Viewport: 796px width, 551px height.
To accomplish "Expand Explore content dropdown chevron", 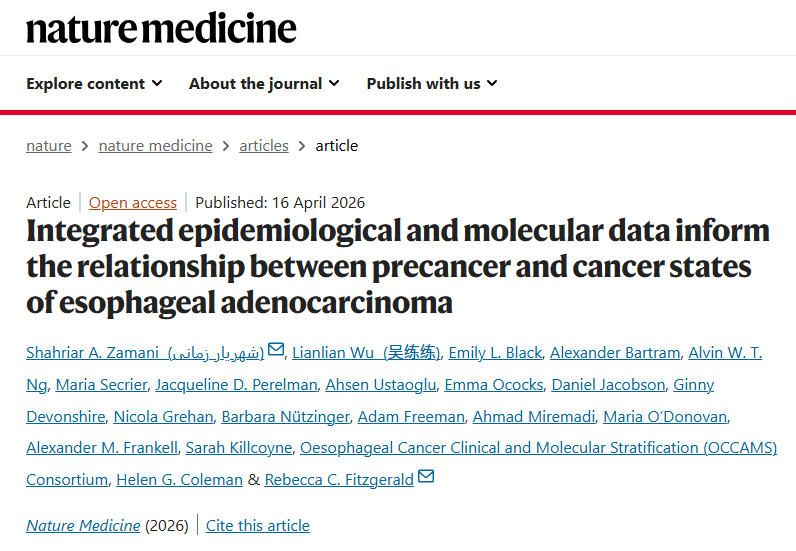I will (x=157, y=83).
